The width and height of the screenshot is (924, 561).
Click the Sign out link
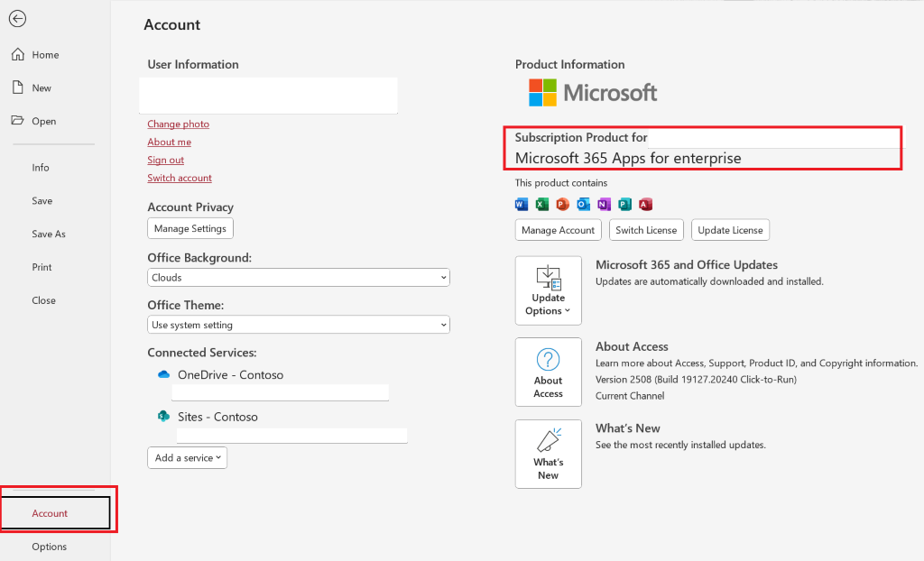[x=166, y=160]
